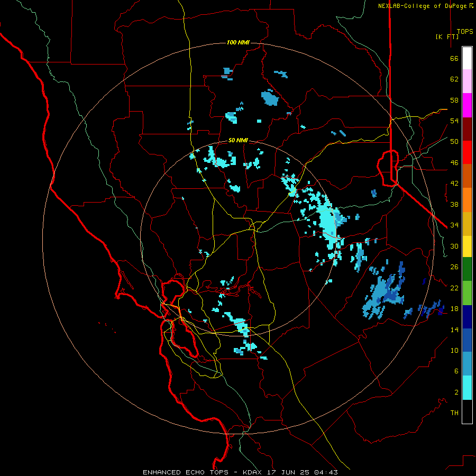Click the '6' legend scale value
The height and width of the screenshot is (476, 476).
click(456, 371)
